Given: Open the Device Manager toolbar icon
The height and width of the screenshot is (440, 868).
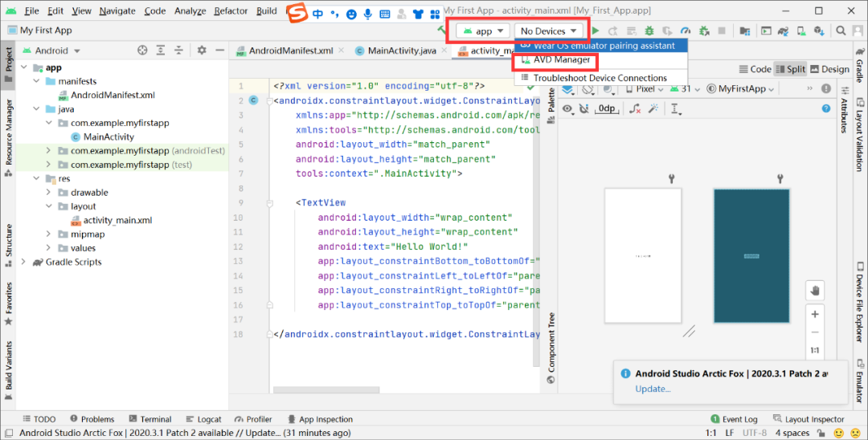Looking at the screenshot, I should pos(801,31).
